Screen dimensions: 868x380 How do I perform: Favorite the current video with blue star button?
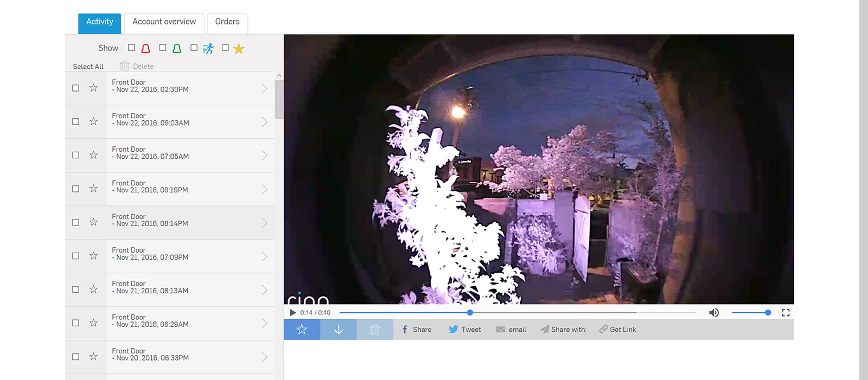(302, 330)
